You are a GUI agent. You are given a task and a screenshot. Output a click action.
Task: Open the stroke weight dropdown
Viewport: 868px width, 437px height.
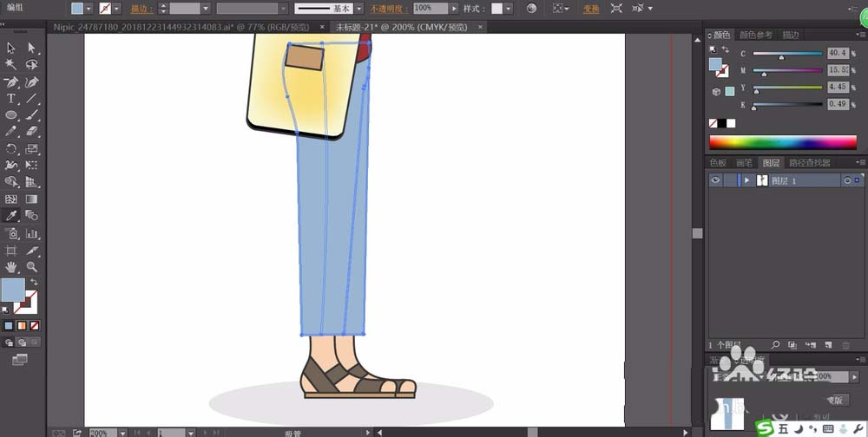tap(206, 9)
